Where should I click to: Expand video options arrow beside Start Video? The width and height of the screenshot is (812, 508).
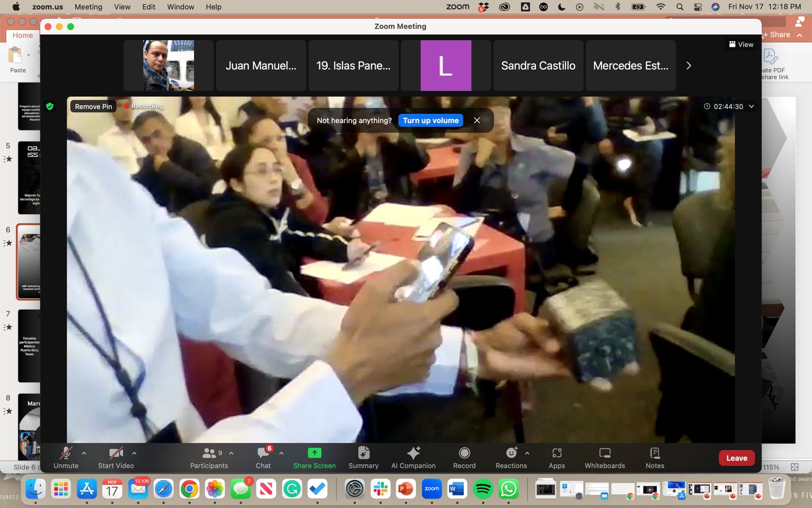[x=134, y=453]
